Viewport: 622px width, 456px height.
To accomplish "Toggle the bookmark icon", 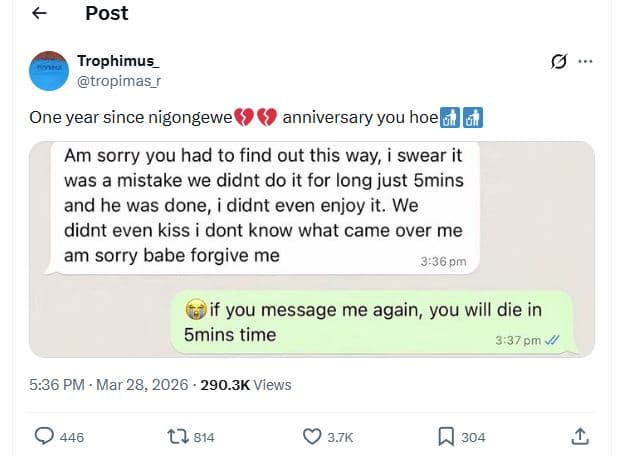I will tap(446, 436).
